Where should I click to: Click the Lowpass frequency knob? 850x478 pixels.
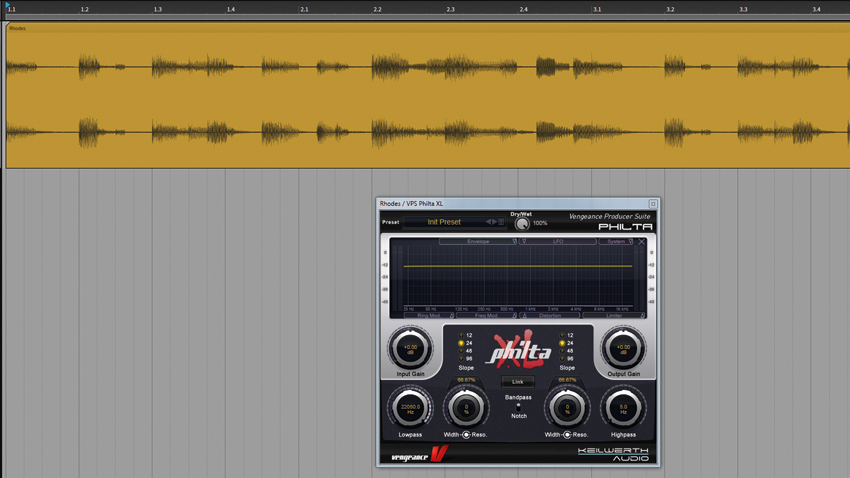(x=410, y=409)
